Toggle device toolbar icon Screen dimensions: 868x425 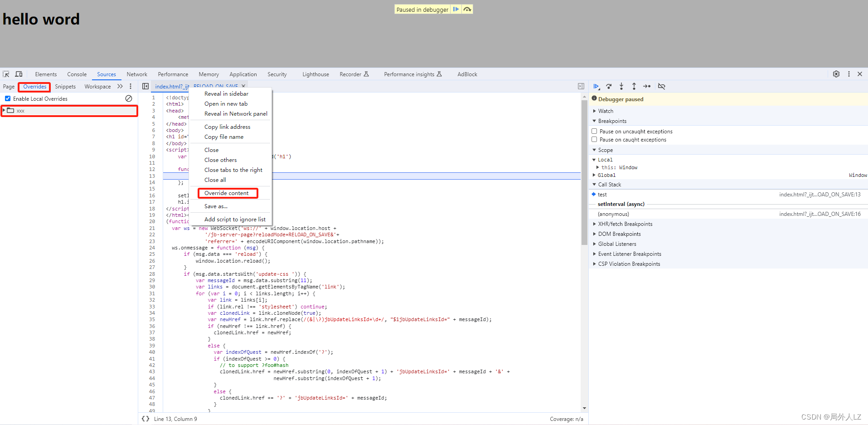(19, 74)
